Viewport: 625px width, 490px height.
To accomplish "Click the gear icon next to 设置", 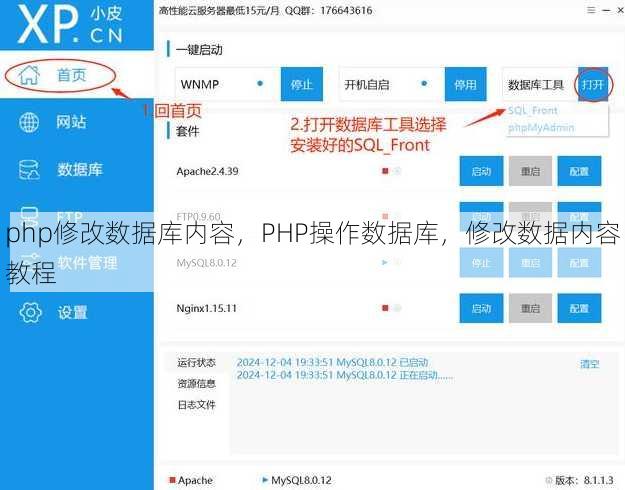I will point(30,312).
